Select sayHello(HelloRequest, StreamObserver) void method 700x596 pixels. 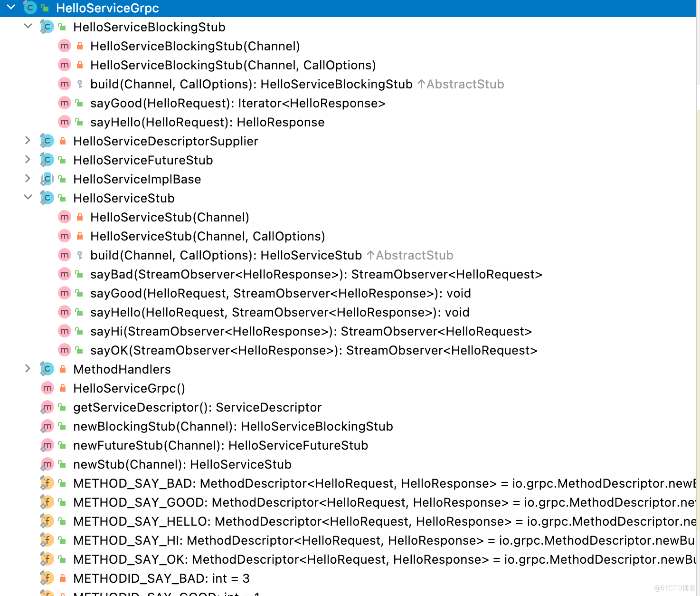click(348, 312)
